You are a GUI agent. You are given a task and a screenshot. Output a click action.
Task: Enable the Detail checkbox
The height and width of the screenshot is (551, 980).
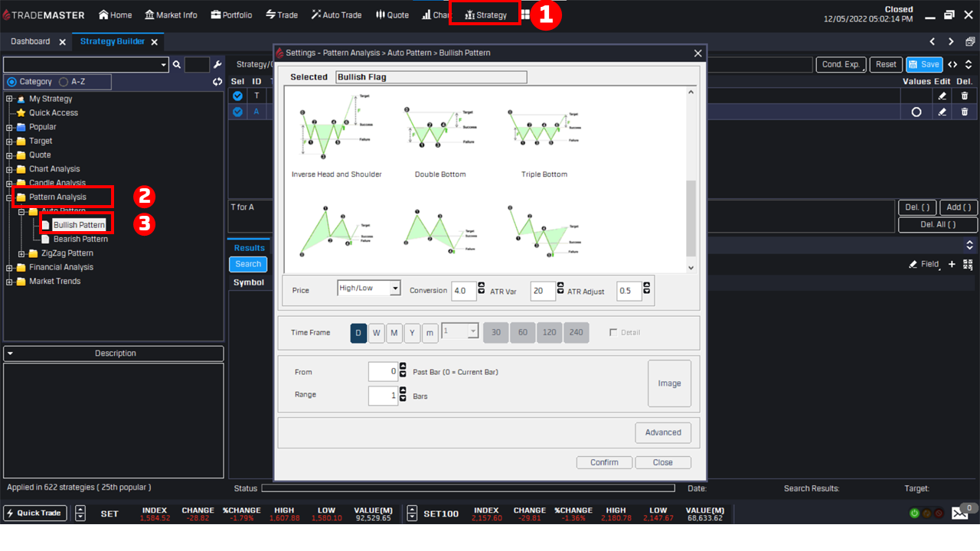click(x=613, y=332)
